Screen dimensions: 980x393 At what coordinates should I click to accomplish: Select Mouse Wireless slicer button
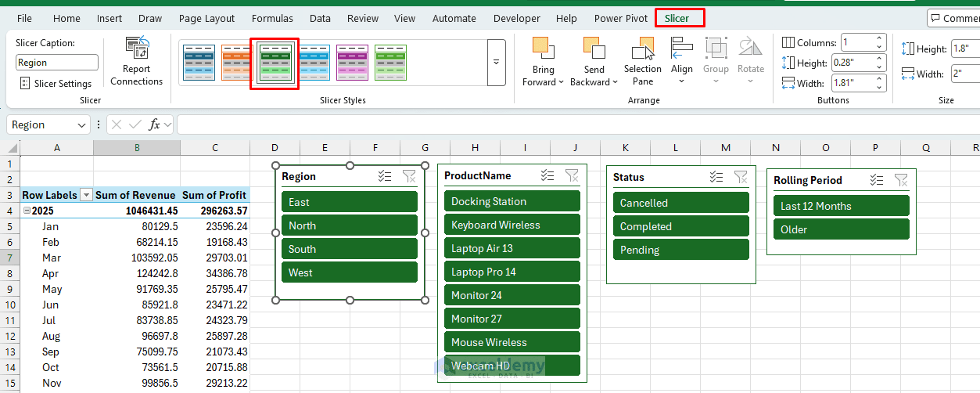pos(512,342)
